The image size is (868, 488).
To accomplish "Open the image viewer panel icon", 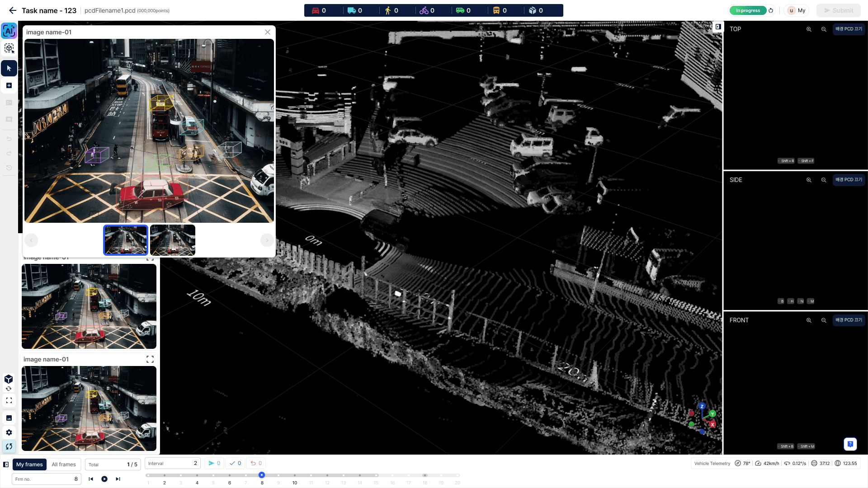I will pos(9,418).
